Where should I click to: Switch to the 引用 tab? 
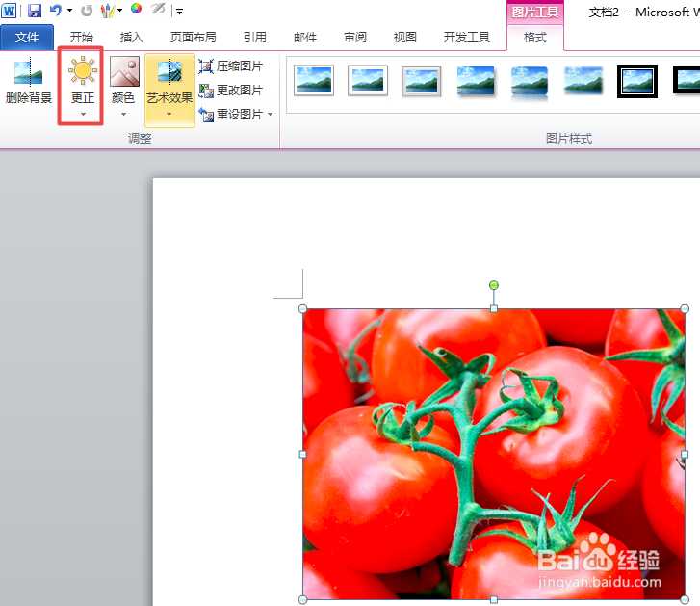coord(255,37)
